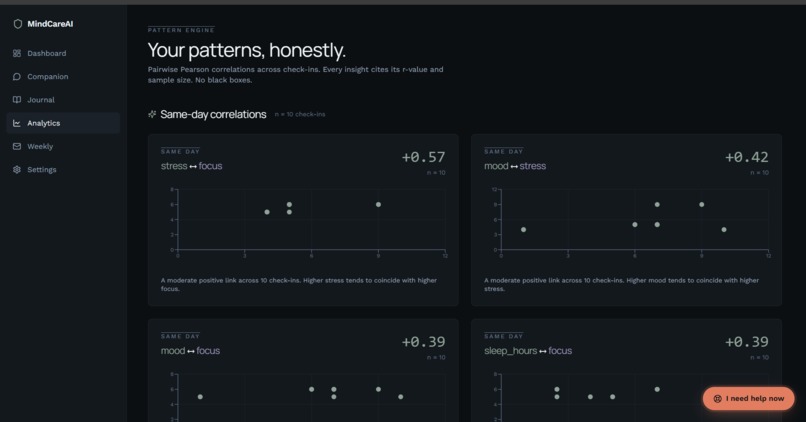Click the +0.42 correlation value

(747, 157)
